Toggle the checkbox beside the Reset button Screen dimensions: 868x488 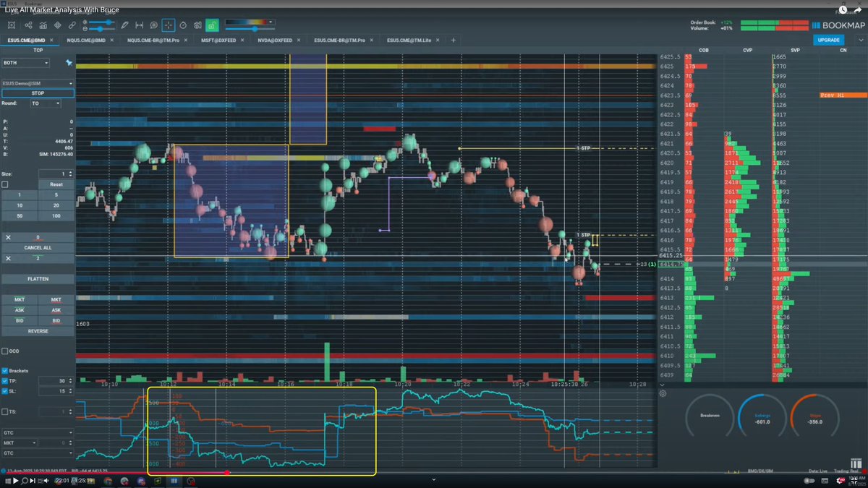[x=5, y=184]
